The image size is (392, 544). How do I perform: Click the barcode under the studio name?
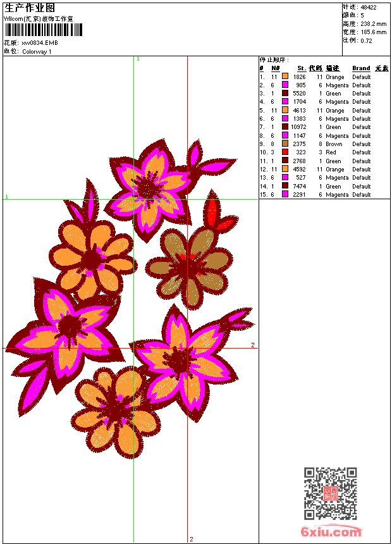click(x=44, y=30)
